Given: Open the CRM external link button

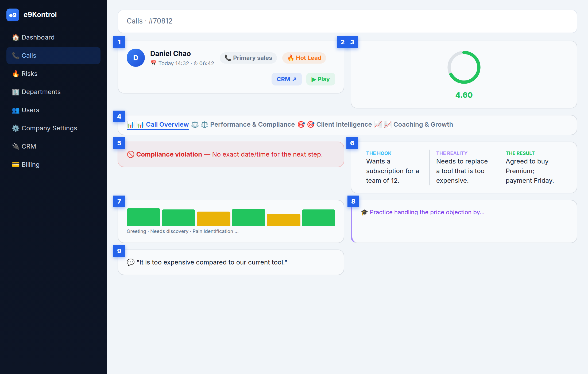Looking at the screenshot, I should [x=287, y=79].
